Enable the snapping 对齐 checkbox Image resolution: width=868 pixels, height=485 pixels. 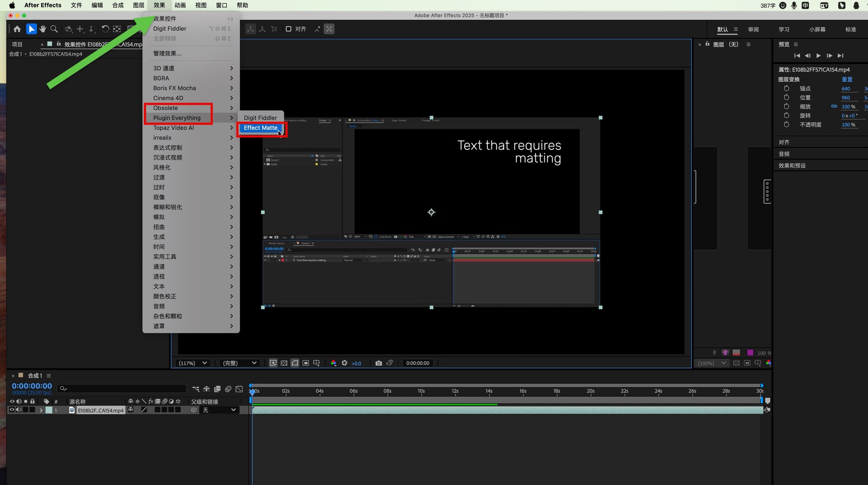pos(288,29)
